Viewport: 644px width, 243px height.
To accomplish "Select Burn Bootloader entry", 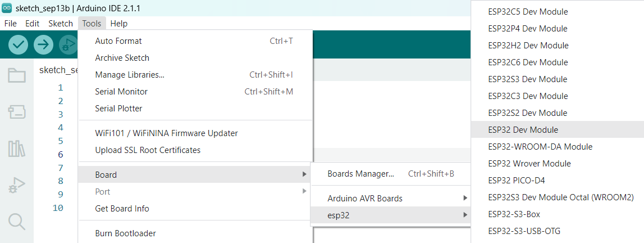I will pyautogui.click(x=195, y=233).
